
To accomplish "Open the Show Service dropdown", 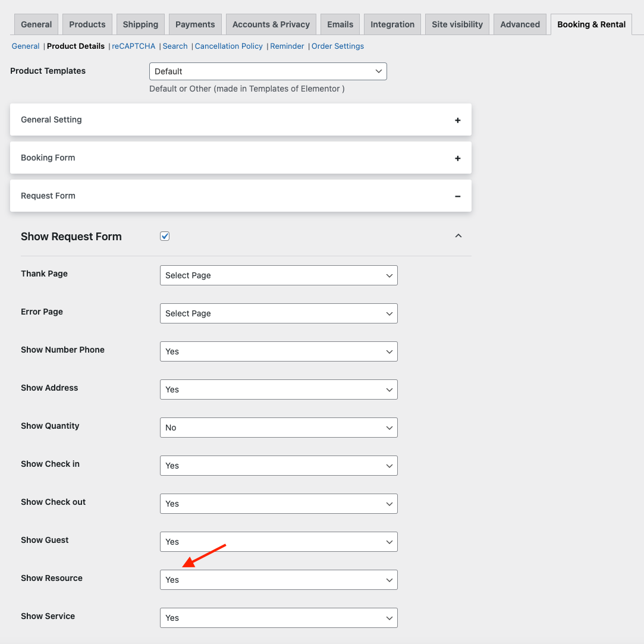I will point(278,618).
